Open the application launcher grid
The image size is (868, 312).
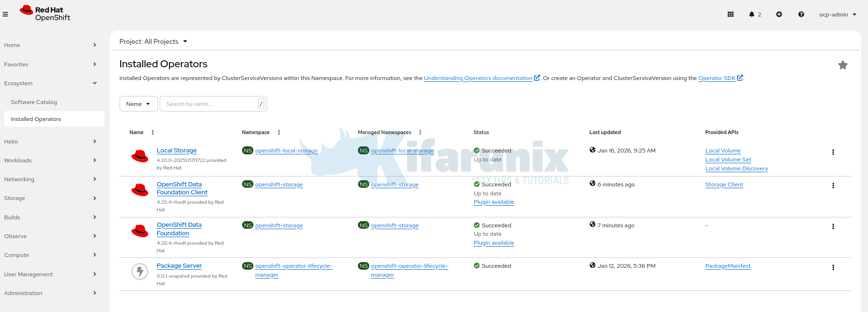pos(730,14)
